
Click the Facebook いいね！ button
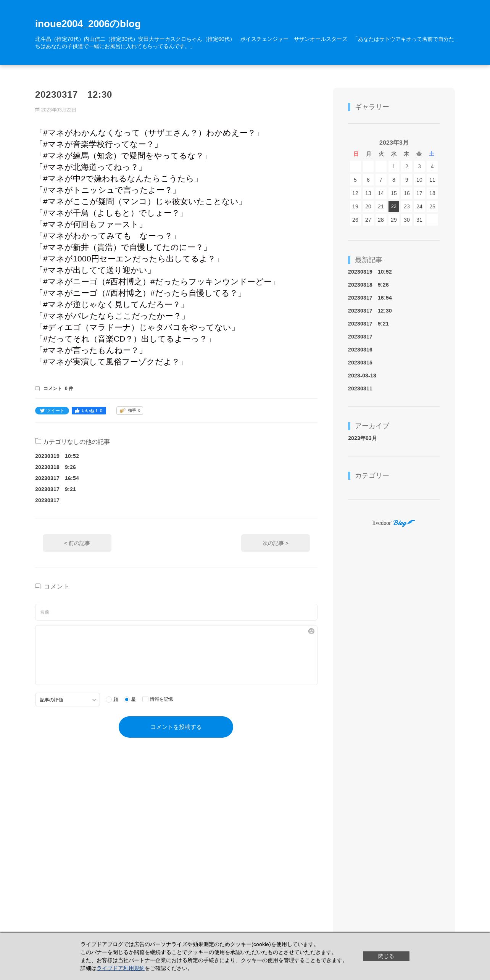pos(89,411)
